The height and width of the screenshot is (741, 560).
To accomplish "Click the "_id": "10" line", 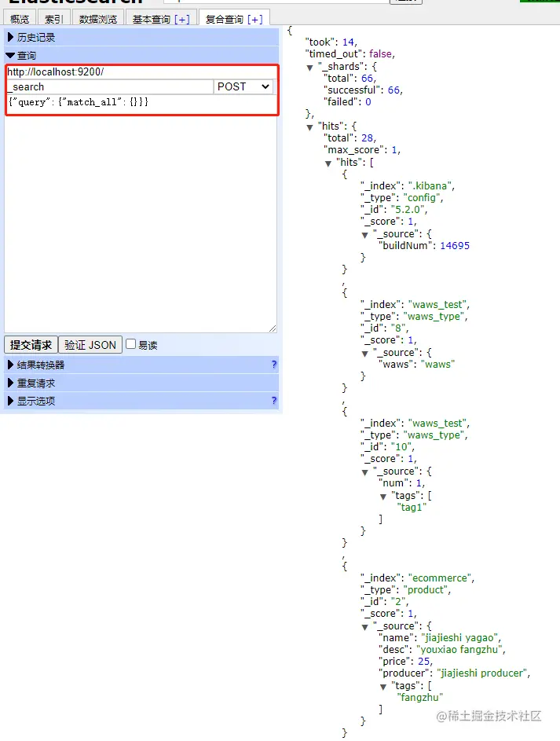I will [x=388, y=446].
